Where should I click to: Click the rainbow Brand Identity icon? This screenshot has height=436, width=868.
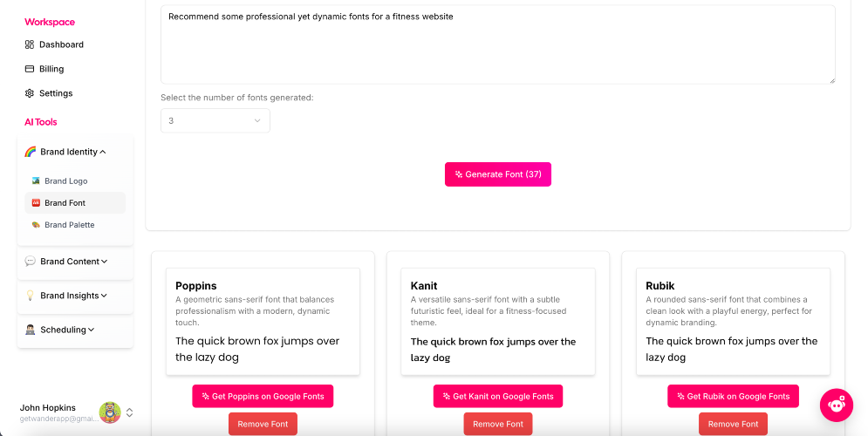click(x=31, y=152)
